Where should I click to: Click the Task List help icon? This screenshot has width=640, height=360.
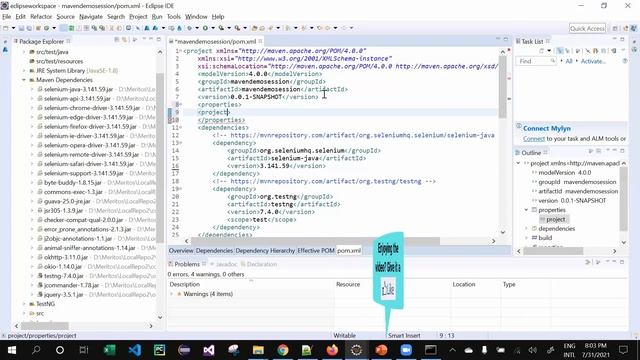(624, 61)
